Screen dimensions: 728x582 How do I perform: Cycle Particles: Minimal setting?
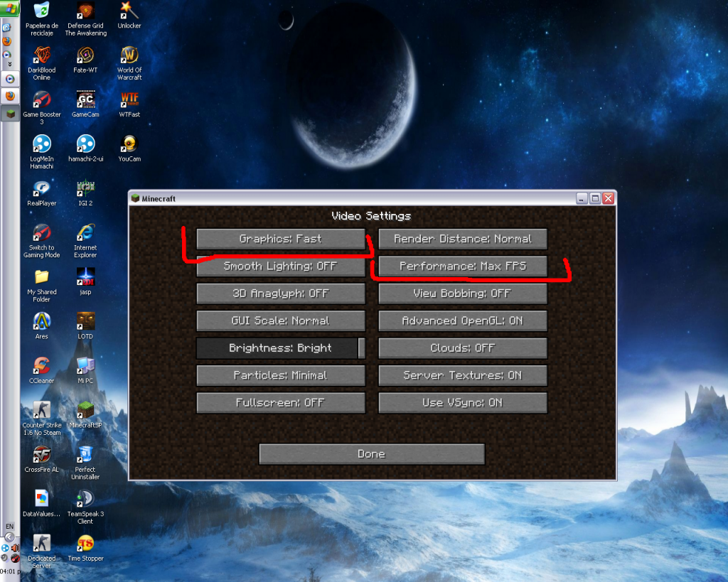[281, 375]
